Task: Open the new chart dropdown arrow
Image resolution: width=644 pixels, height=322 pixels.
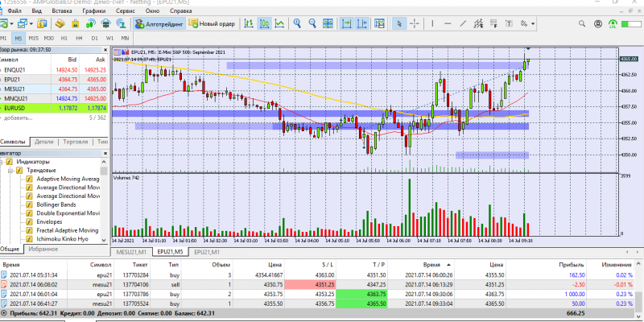Action: pyautogui.click(x=11, y=24)
